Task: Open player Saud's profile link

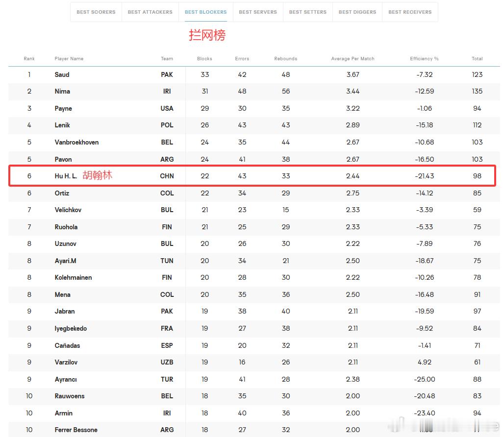Action: tap(62, 75)
